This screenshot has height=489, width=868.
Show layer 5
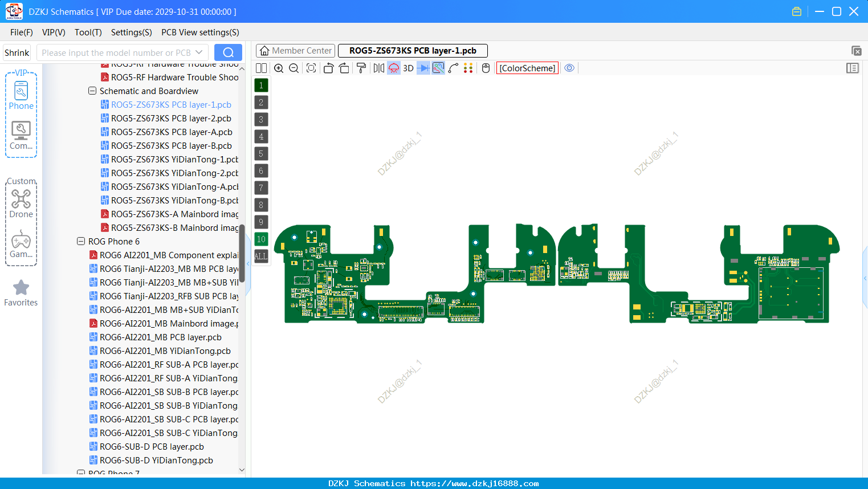tap(261, 154)
